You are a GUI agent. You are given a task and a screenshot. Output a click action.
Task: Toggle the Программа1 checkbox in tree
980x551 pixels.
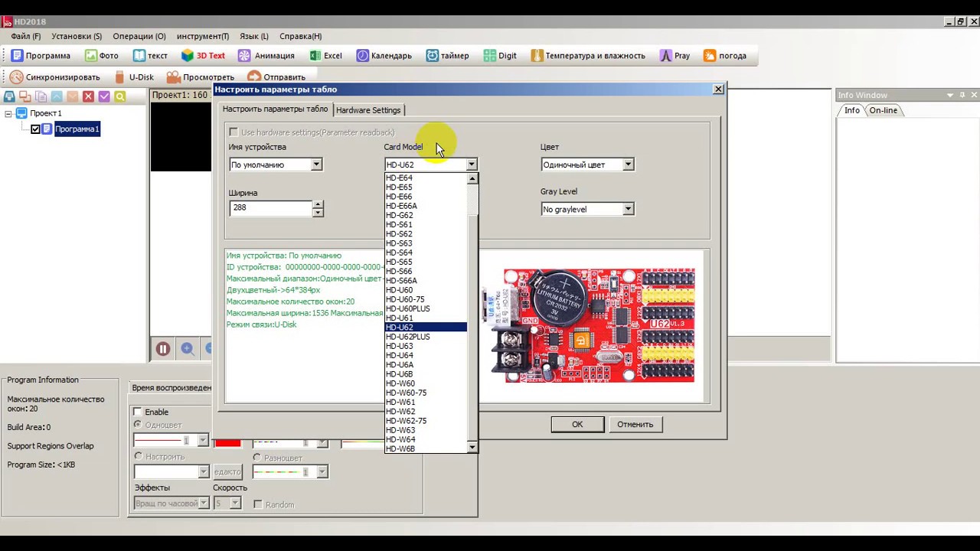click(x=35, y=129)
